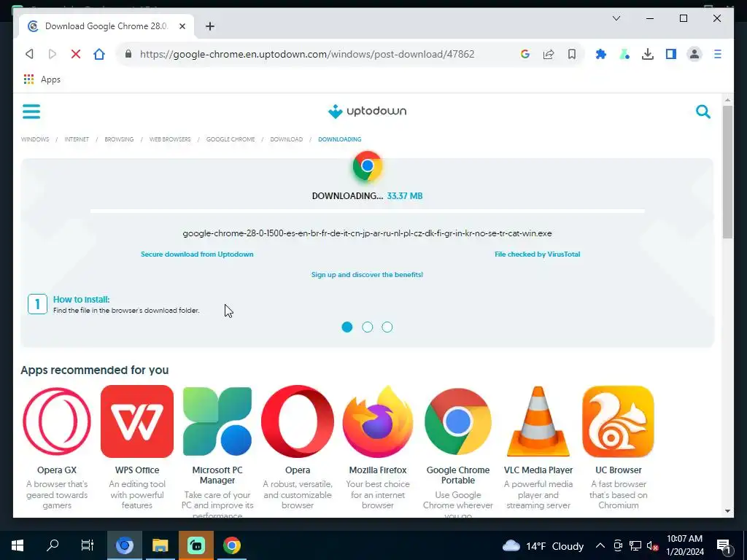Screen dimensions: 747x560
Task: Go to DOWNLOAD breadcrumb
Action: (x=286, y=139)
